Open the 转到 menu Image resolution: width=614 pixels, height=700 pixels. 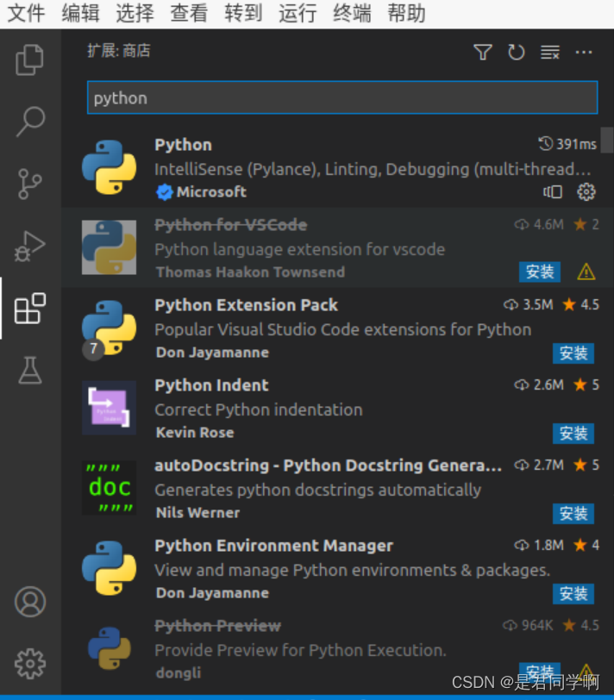(x=243, y=12)
